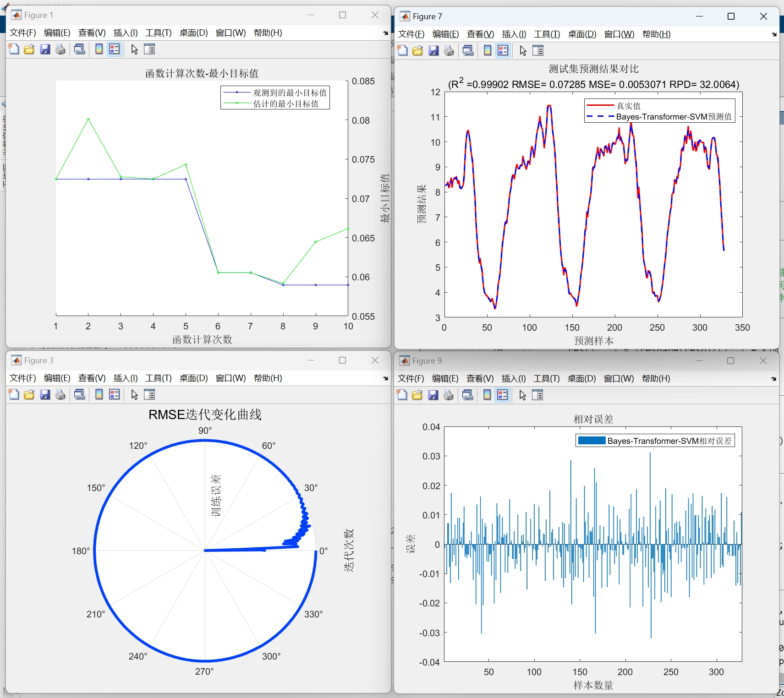Expand dock arrow at Figure 7 menu bar end
This screenshot has height=698, width=784.
774,34
